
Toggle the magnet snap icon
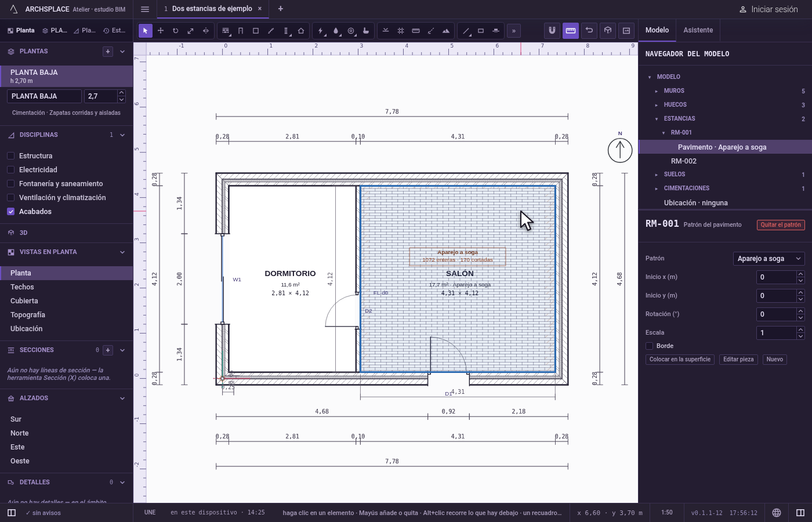(552, 30)
